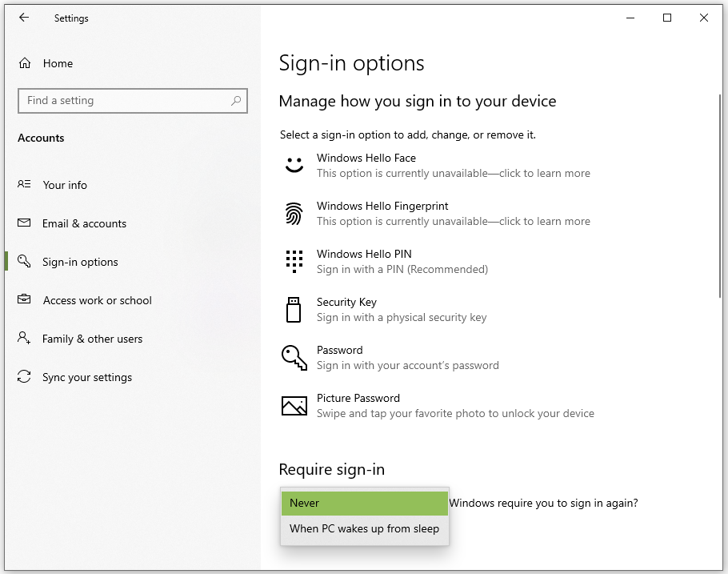Click 'Sign in with a physical security key'
The image size is (728, 574).
(x=402, y=318)
